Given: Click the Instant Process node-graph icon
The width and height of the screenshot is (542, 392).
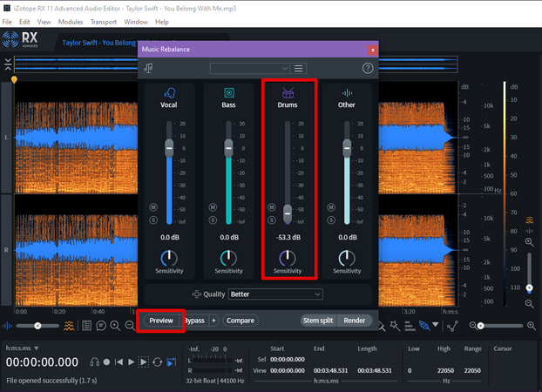Looking at the screenshot, I should 452,326.
